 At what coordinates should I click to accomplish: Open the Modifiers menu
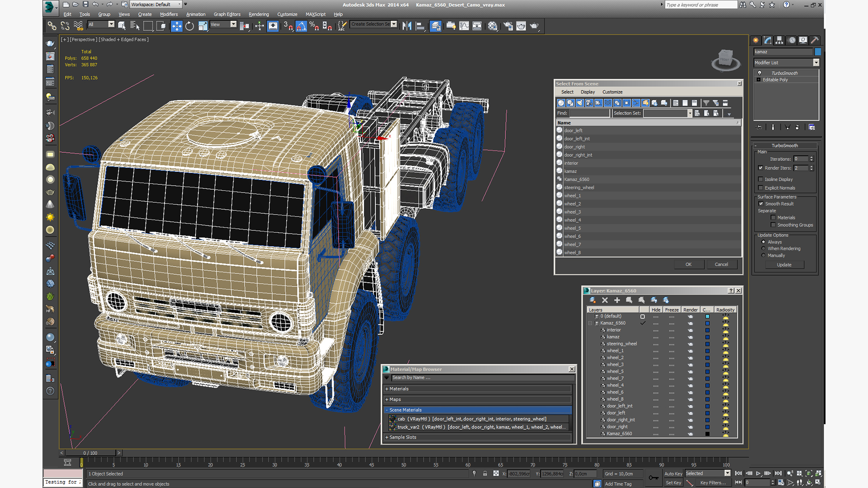(169, 14)
